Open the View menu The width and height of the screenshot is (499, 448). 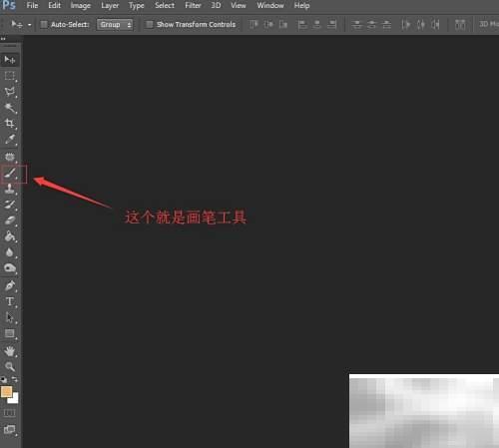tap(239, 6)
